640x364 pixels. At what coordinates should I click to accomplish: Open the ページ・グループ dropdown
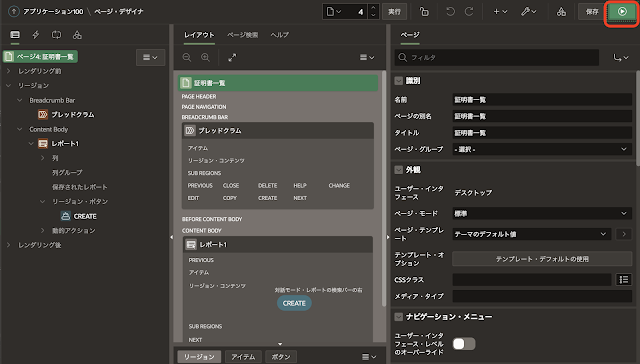point(542,149)
